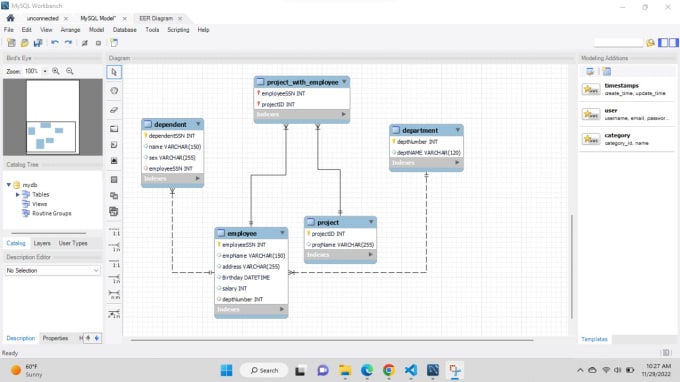Open the zoom percentage dropdown
The image size is (680, 382).
(45, 71)
